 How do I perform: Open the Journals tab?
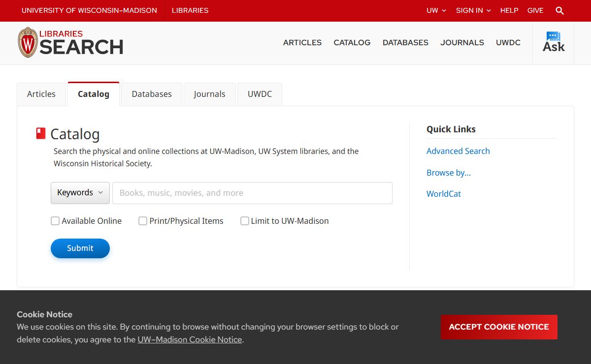209,94
